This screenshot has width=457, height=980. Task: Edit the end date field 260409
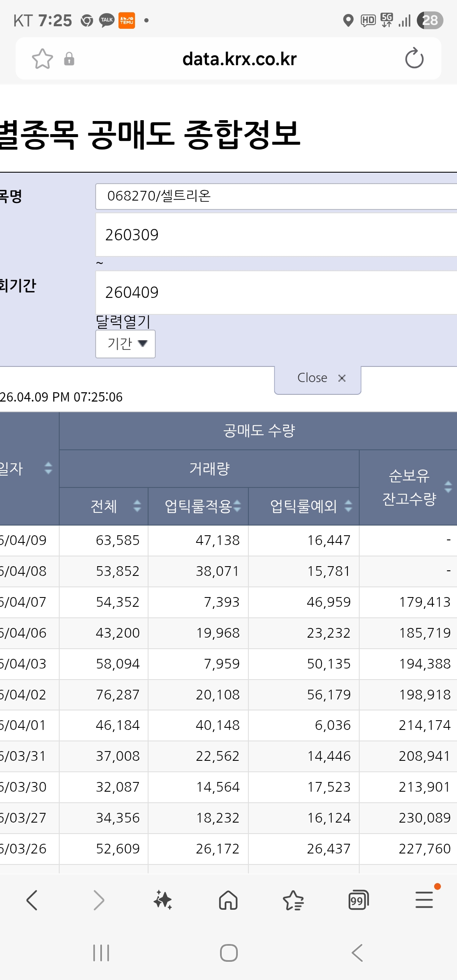click(275, 292)
